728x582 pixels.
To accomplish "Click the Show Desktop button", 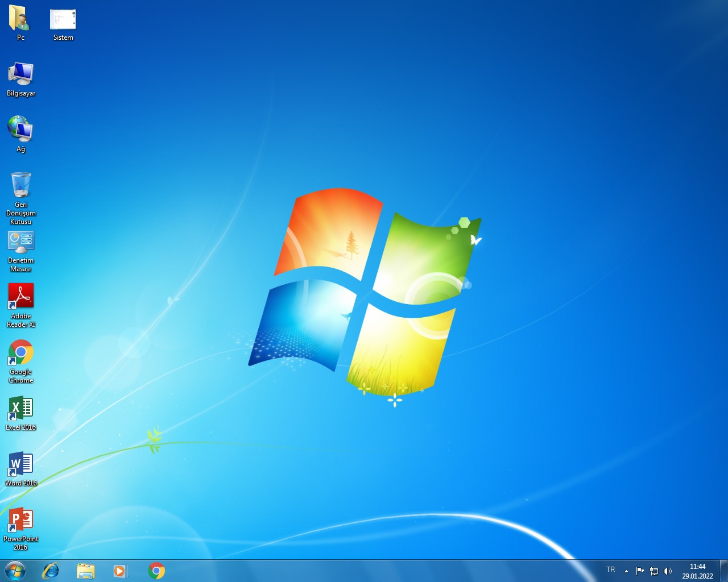I will point(724,571).
